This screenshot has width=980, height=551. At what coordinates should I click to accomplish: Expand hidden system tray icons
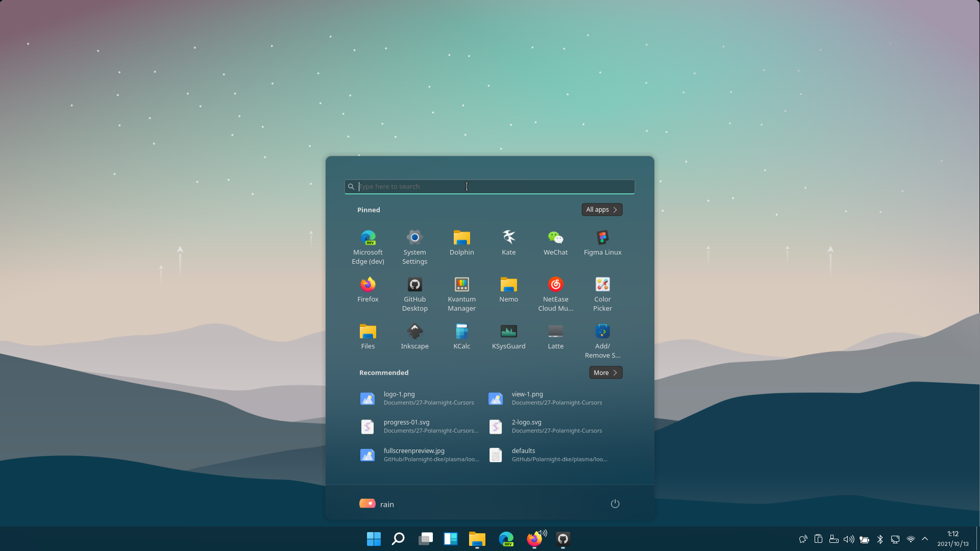(925, 539)
